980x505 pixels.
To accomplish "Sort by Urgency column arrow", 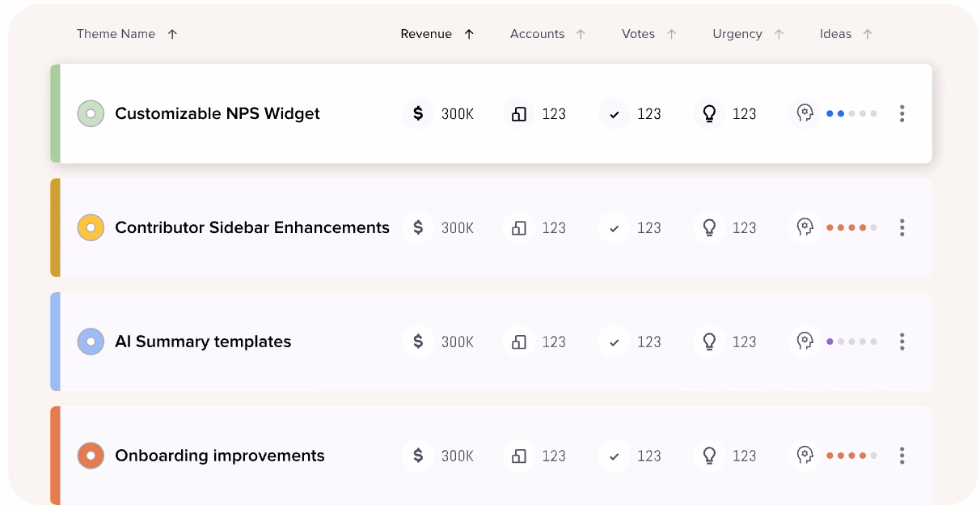I will point(779,34).
